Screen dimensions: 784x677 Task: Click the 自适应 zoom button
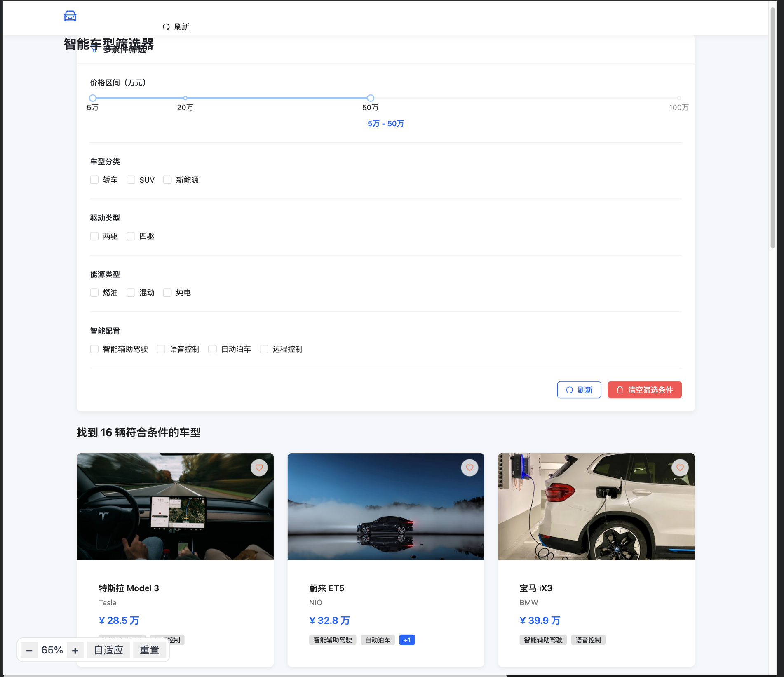point(108,651)
